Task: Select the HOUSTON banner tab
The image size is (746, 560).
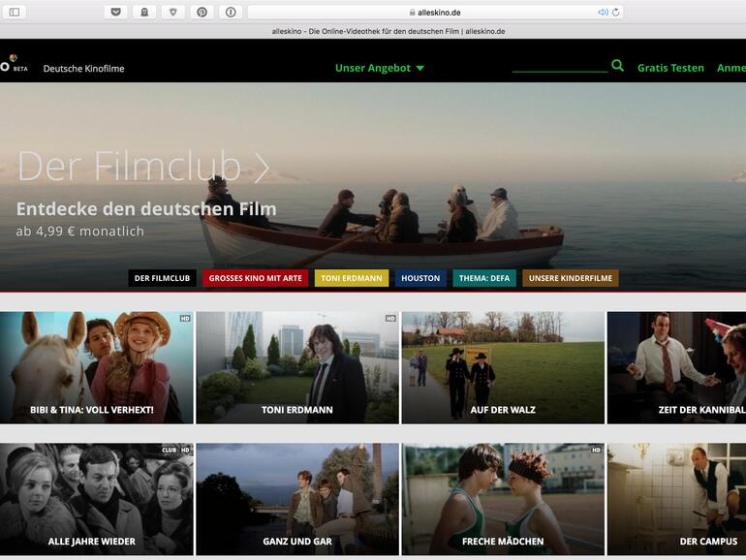Action: pyautogui.click(x=420, y=278)
